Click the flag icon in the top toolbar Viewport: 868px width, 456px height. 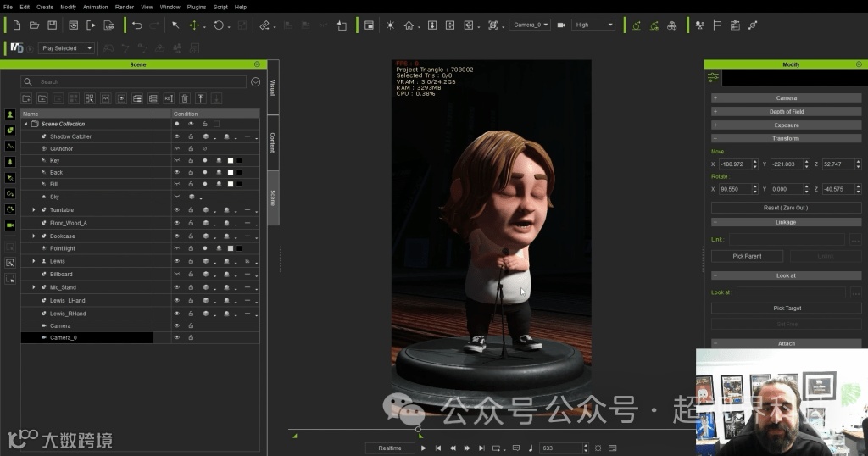click(717, 25)
